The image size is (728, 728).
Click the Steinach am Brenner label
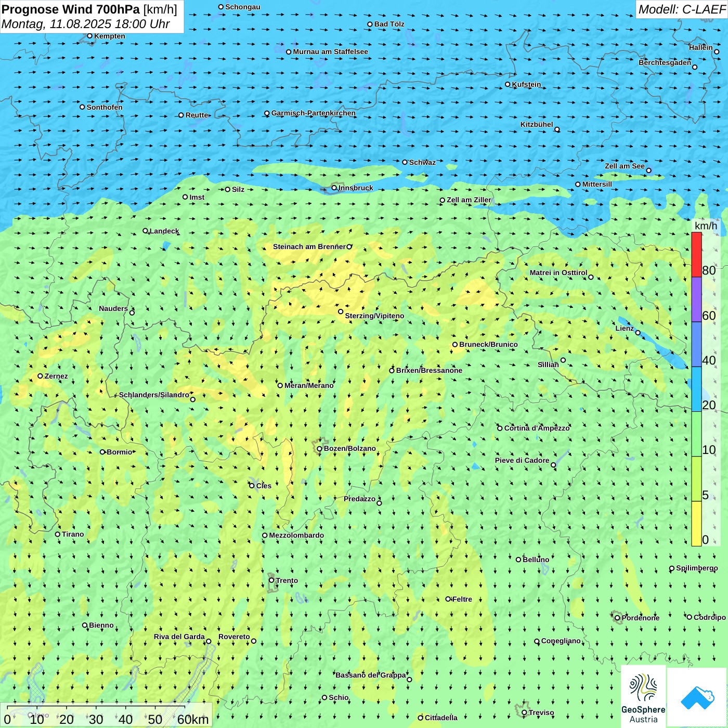309,246
